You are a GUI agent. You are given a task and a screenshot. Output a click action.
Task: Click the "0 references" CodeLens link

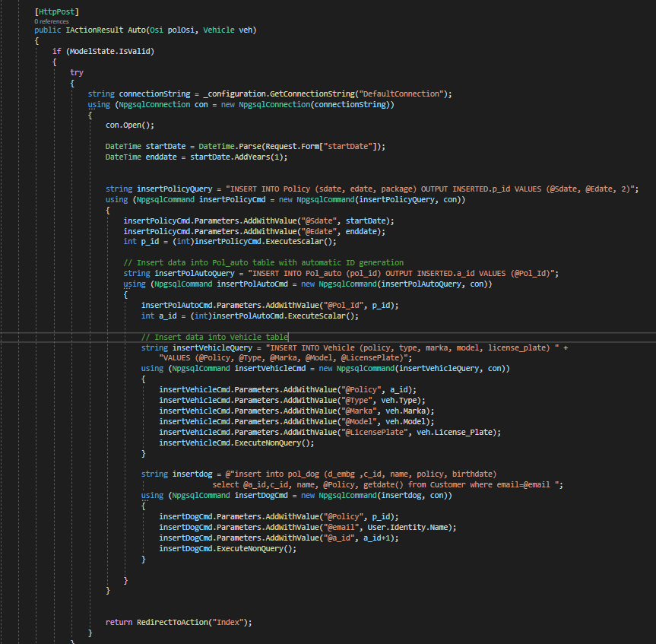[51, 22]
